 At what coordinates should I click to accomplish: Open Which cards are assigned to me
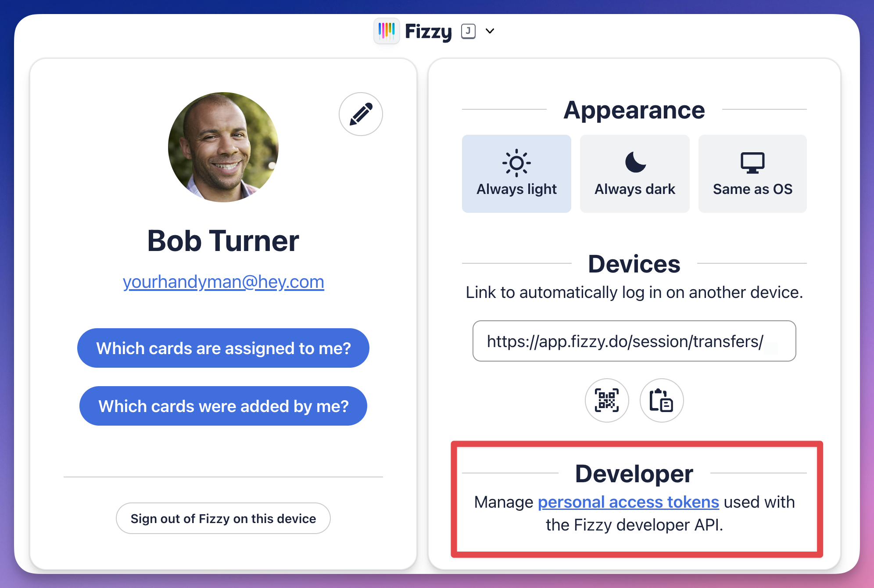tap(223, 348)
